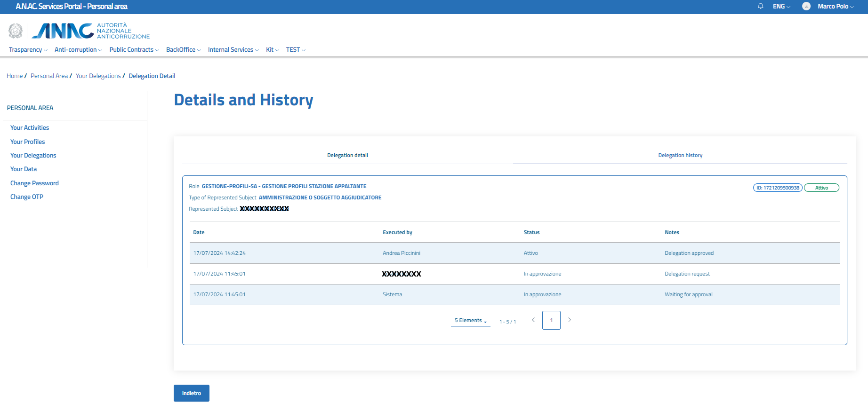Switch to the Delegation history tab
This screenshot has height=411, width=868.
click(680, 155)
